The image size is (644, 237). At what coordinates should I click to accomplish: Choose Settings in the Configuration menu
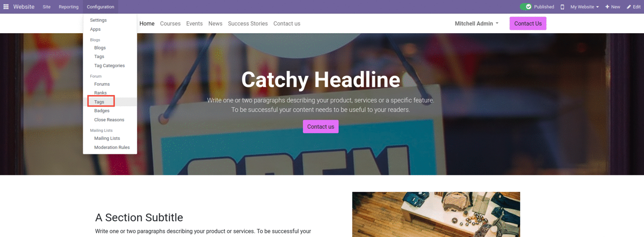pyautogui.click(x=98, y=20)
